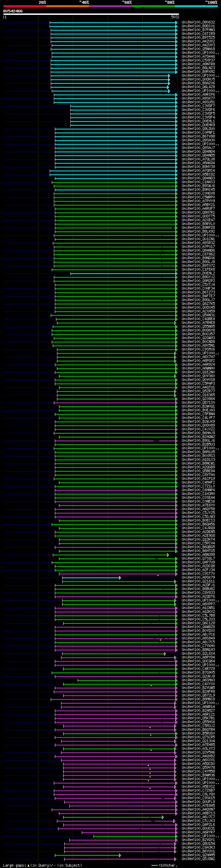Click hit label UniRef100_Q5JDW2
The width and height of the screenshot is (221, 868).
click(x=198, y=859)
